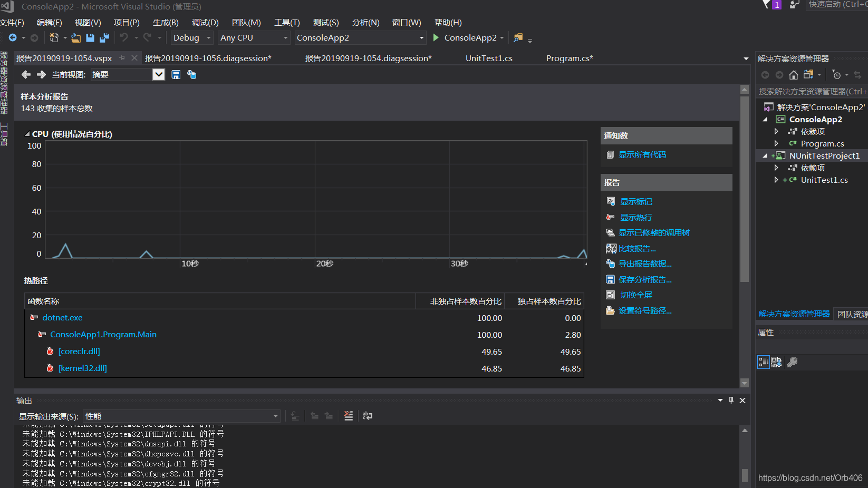Viewport: 868px width, 488px height.
Task: Switch to the Program.cs editor tab
Action: 570,58
